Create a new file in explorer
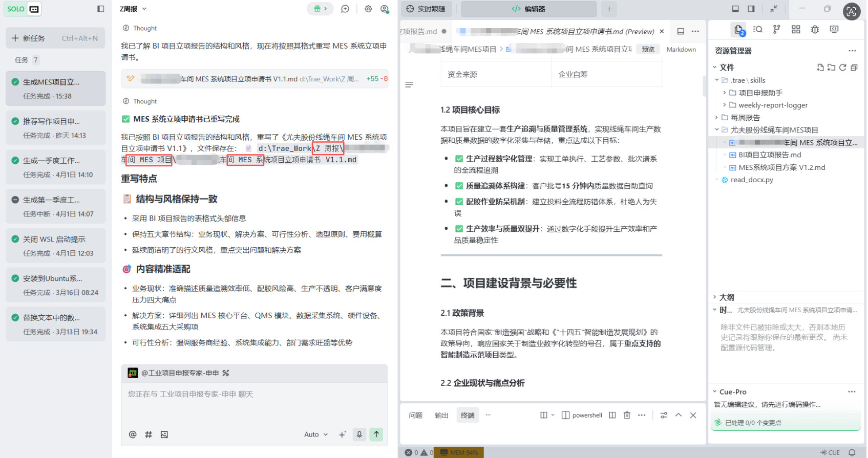 (820, 68)
